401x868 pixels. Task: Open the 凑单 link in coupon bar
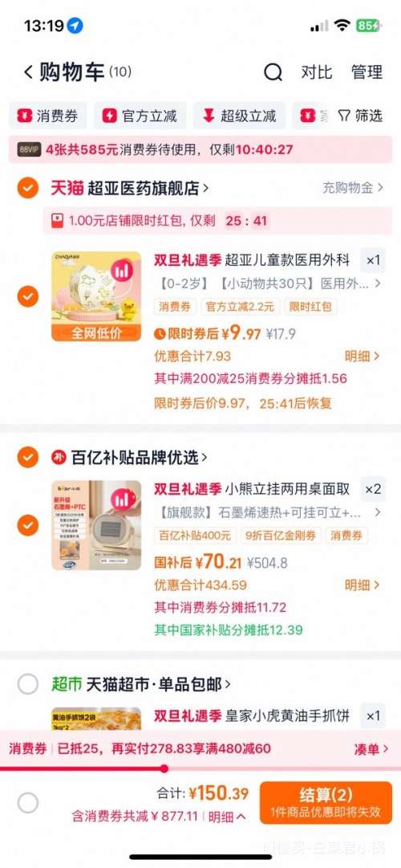(371, 749)
